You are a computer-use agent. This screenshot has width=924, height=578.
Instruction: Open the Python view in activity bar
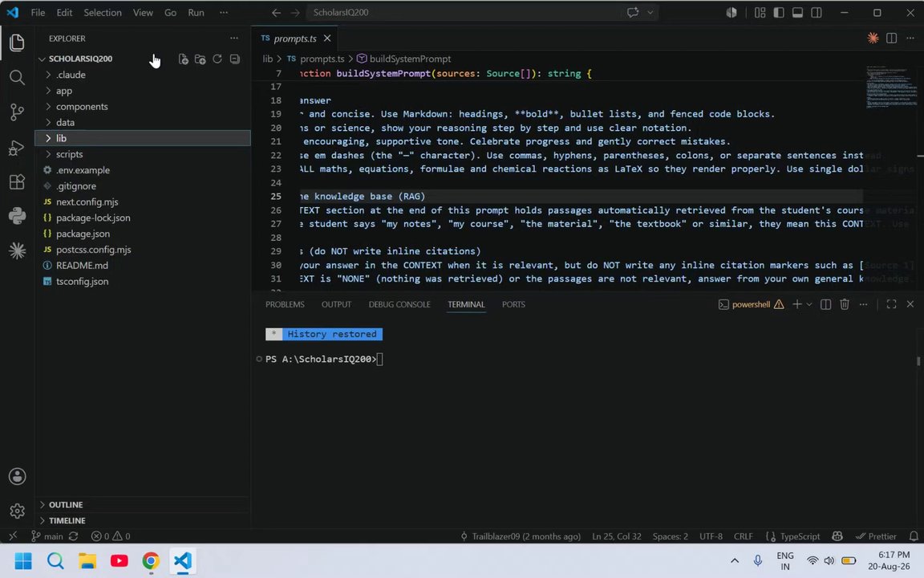[17, 216]
